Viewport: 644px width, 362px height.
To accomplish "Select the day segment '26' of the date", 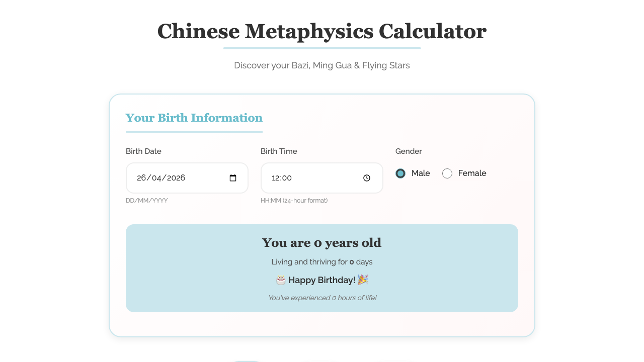I will coord(141,177).
